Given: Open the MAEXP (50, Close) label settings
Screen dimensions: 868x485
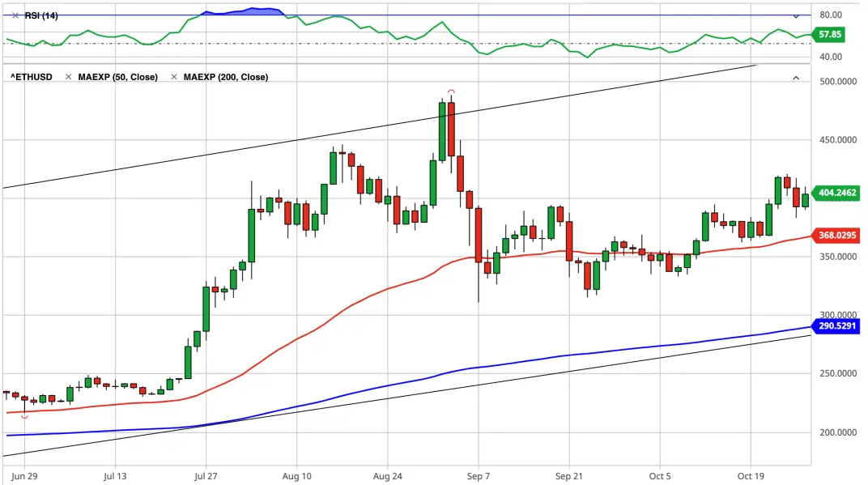Looking at the screenshot, I should click(x=118, y=77).
